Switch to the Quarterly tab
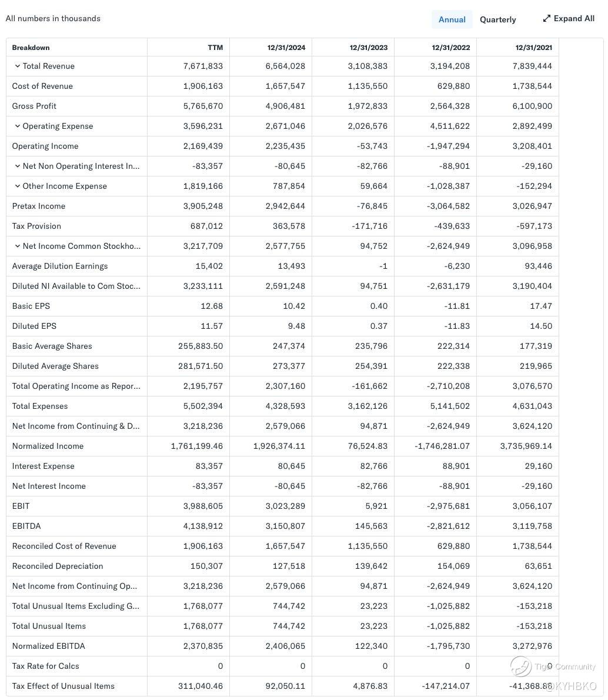 click(497, 19)
